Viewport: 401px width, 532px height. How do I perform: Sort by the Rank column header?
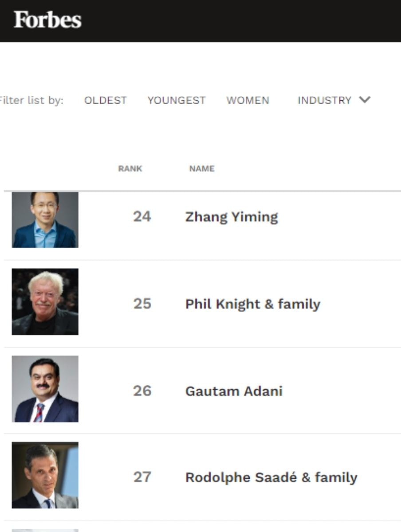coord(130,168)
